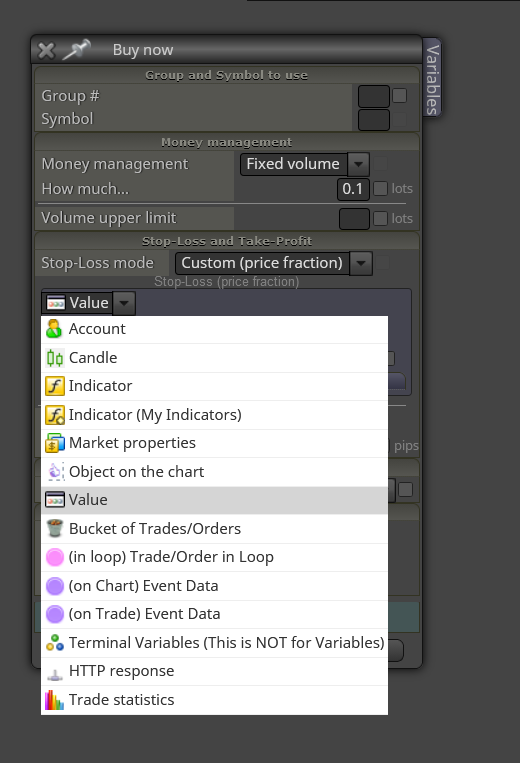520x763 pixels.
Task: Pick Bucket of Trades/Orders option
Action: pyautogui.click(x=215, y=529)
